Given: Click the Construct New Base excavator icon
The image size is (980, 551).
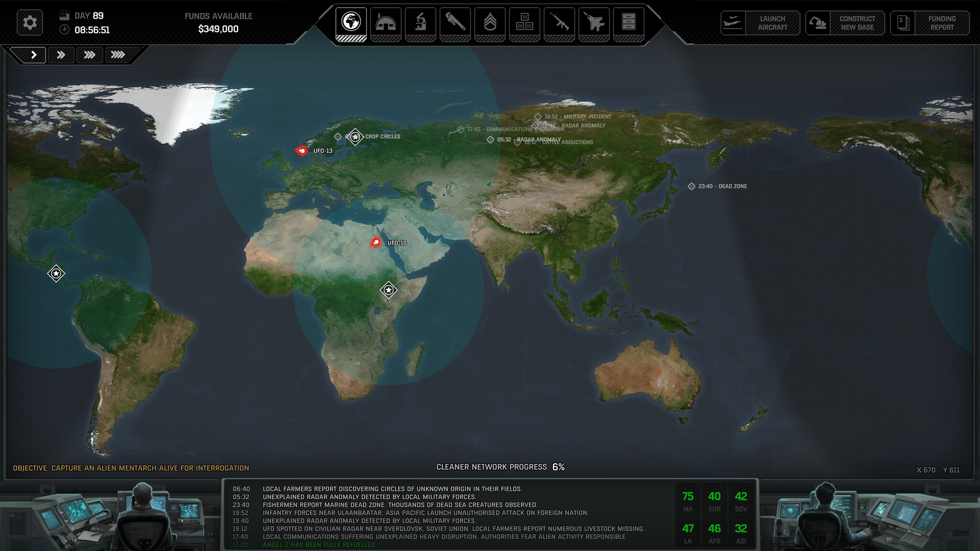Looking at the screenshot, I should point(817,23).
